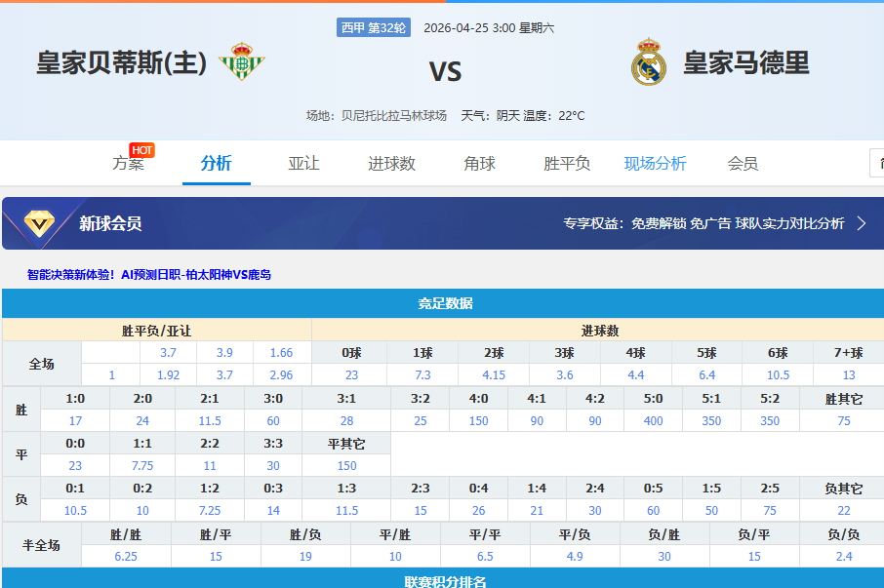Select 负/负 half-full odds 2.4
This screenshot has height=588, width=884.
click(844, 557)
